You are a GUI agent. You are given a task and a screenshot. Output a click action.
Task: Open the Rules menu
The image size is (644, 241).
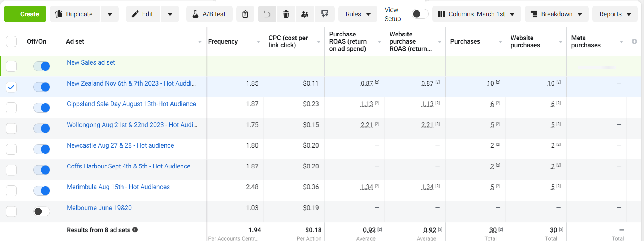point(358,14)
